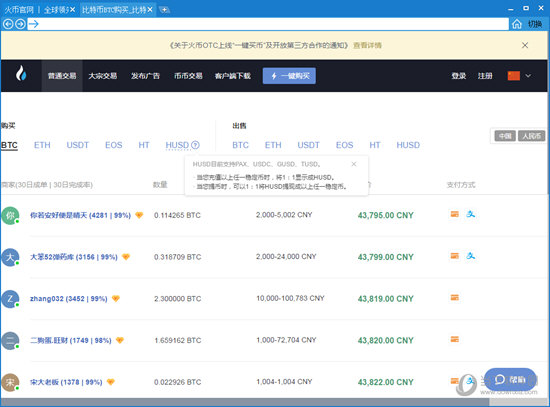
Task: Open the 普通交易 navigation tab
Action: click(x=62, y=76)
